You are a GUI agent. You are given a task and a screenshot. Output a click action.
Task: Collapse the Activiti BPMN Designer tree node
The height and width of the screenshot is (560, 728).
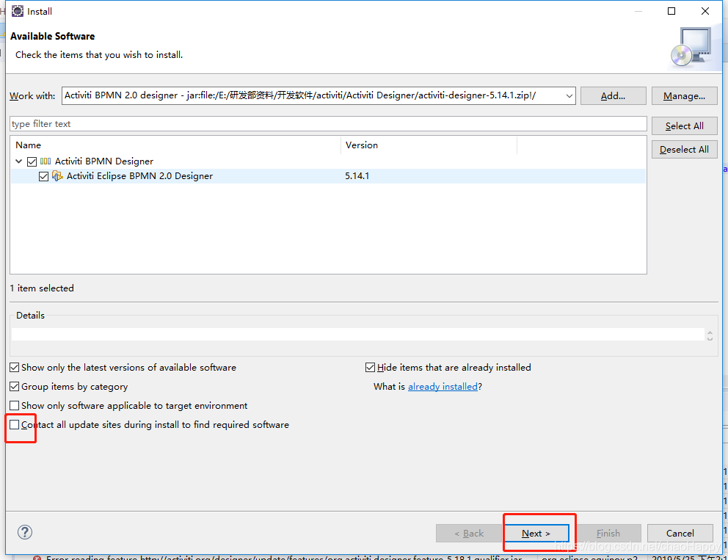(18, 161)
